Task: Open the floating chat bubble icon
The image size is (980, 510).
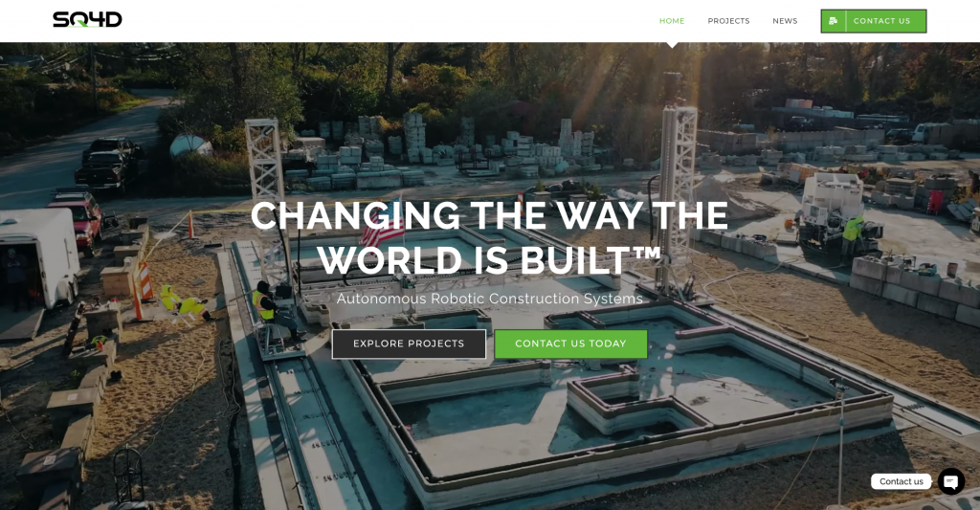Action: coord(950,481)
